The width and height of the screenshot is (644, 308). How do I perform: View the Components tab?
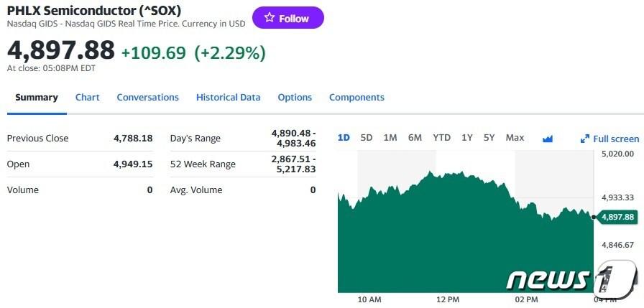pos(356,97)
